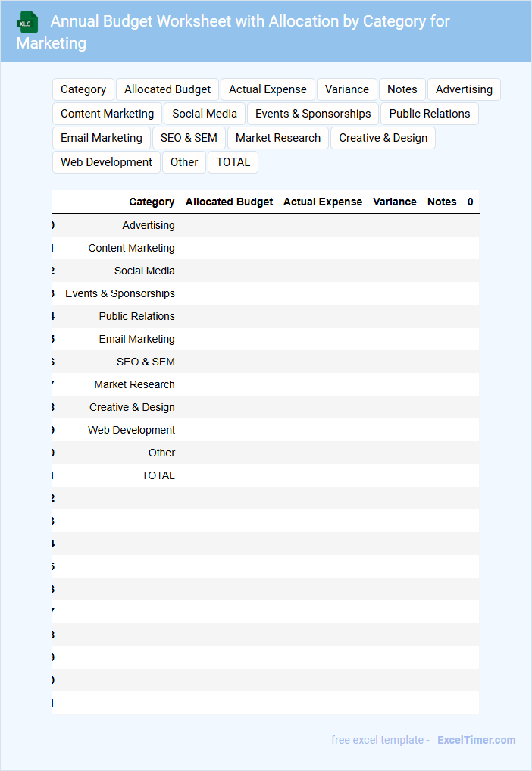
Task: Click the Notes table column header
Action: (442, 202)
